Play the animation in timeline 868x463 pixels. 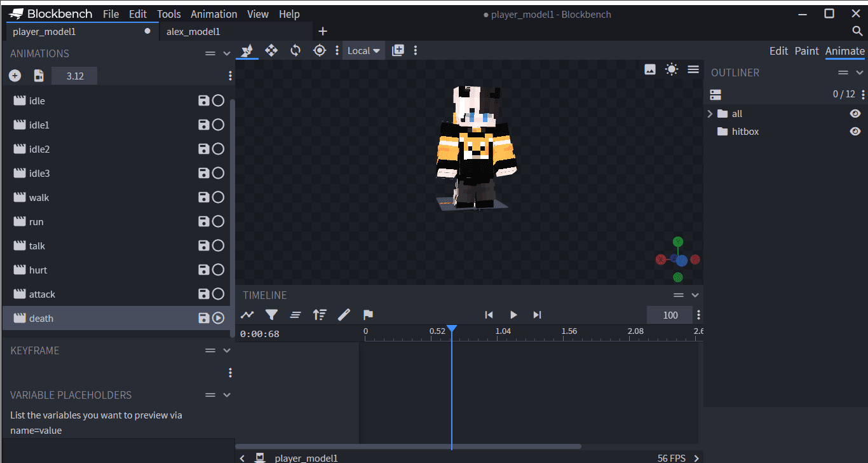513,315
